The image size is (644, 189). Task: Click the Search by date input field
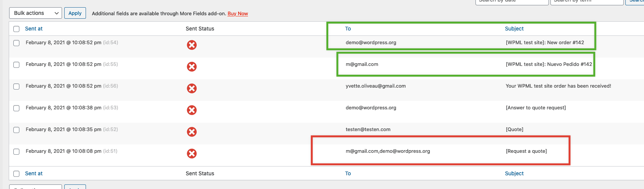(512, 2)
